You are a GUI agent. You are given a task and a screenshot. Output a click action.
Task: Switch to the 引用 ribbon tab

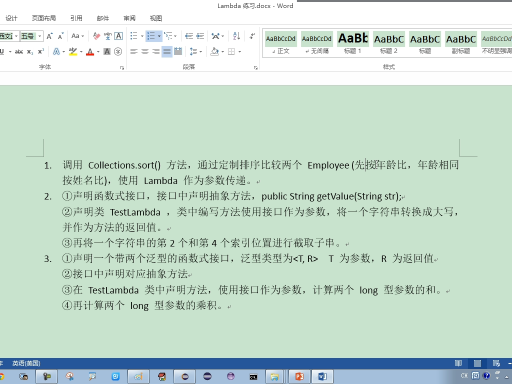click(x=76, y=18)
